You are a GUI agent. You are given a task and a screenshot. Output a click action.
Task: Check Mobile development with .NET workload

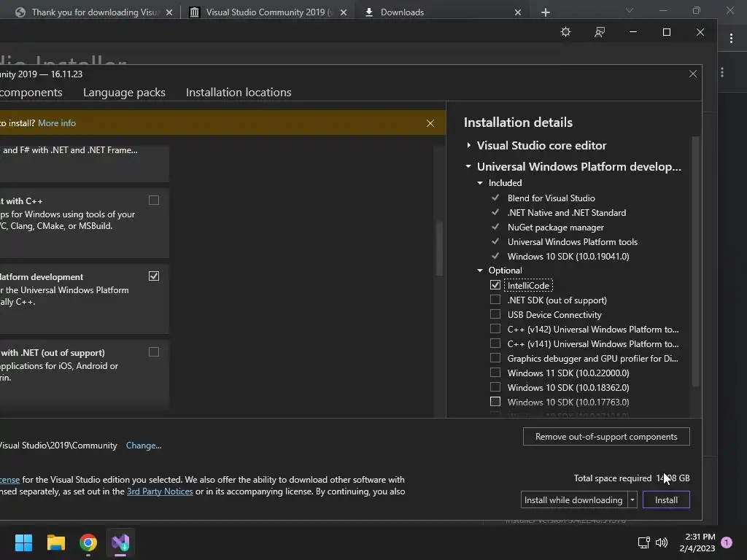(154, 352)
